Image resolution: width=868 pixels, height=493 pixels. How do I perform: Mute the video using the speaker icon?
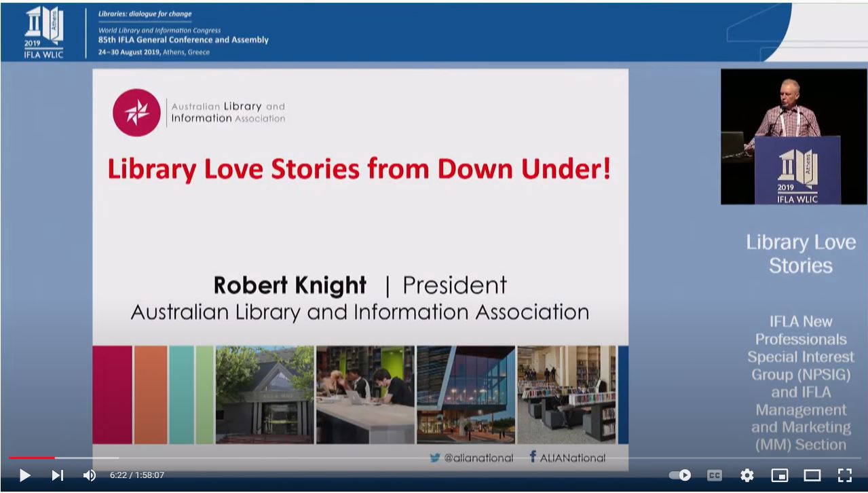pyautogui.click(x=89, y=475)
